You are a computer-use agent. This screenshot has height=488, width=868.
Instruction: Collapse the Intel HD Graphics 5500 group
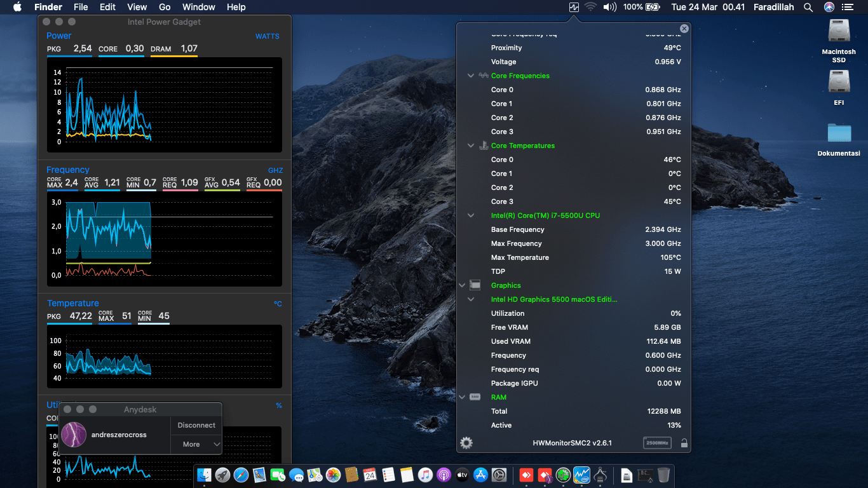[x=471, y=299]
